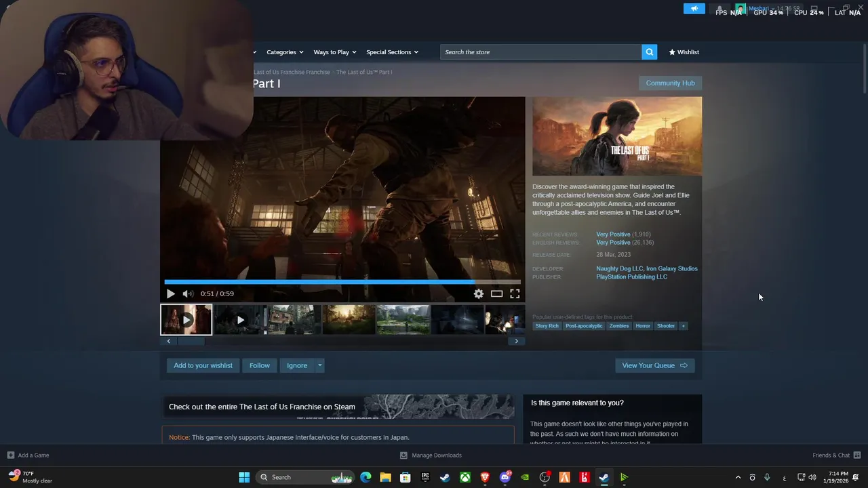Open the Community Hub

[x=670, y=83]
